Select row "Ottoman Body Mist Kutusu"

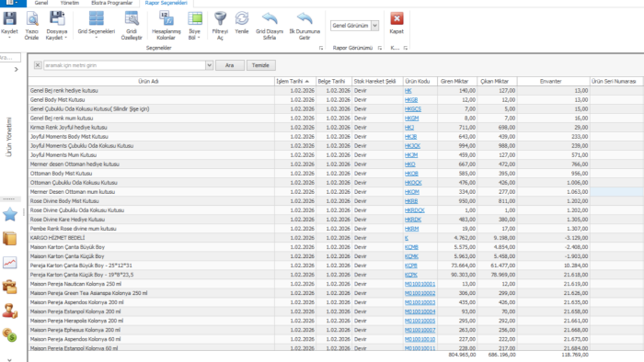[335, 174]
